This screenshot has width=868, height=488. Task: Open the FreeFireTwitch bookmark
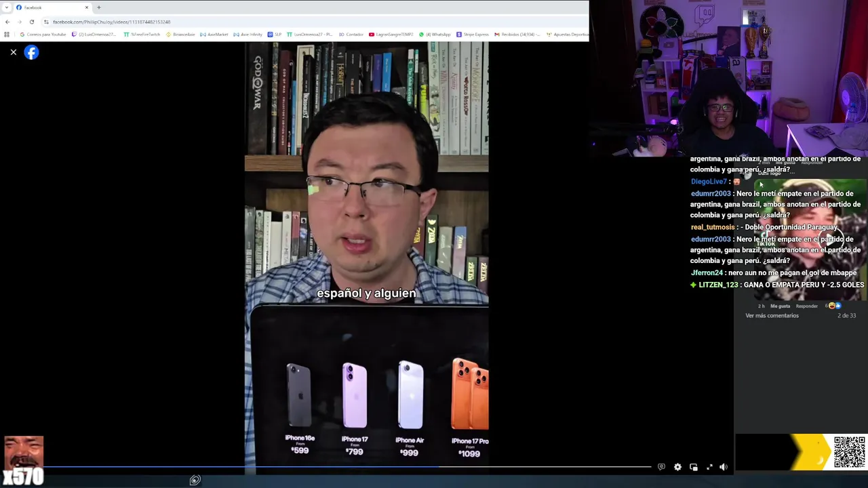[x=142, y=35]
